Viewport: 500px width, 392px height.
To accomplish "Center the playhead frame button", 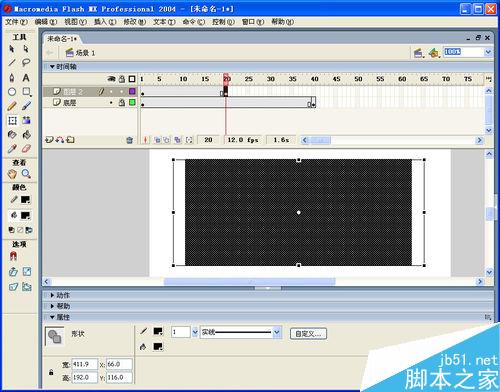I will coord(145,140).
